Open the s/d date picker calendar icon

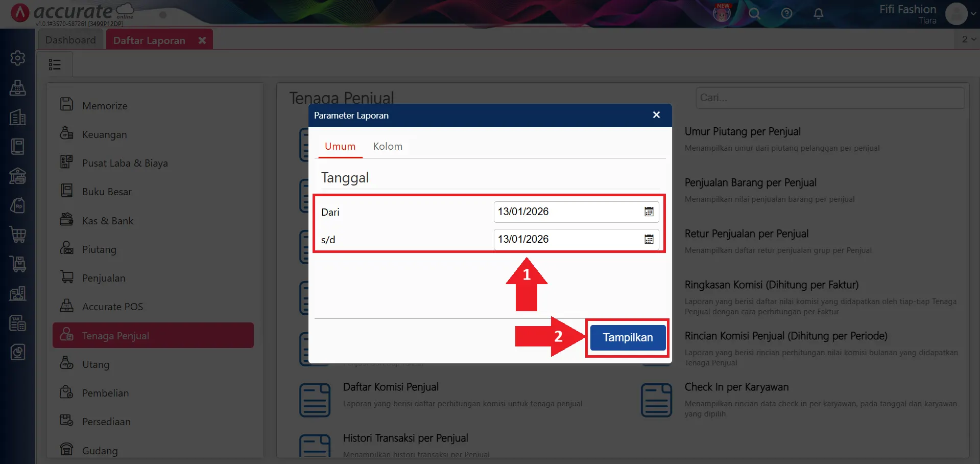pos(649,240)
